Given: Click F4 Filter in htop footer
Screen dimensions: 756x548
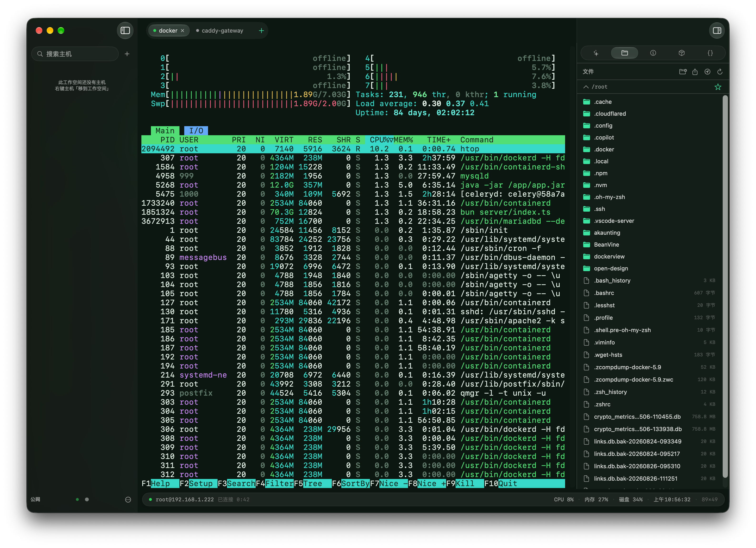Looking at the screenshot, I should [x=275, y=484].
